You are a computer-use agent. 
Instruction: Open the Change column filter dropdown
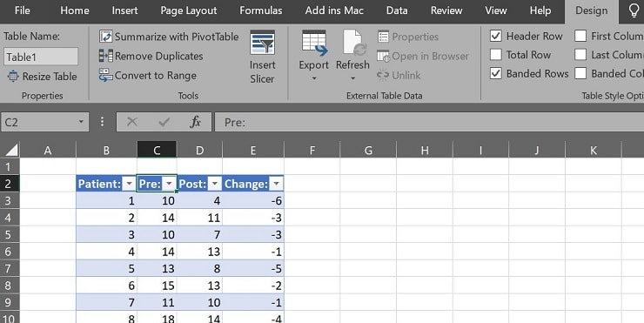(276, 184)
